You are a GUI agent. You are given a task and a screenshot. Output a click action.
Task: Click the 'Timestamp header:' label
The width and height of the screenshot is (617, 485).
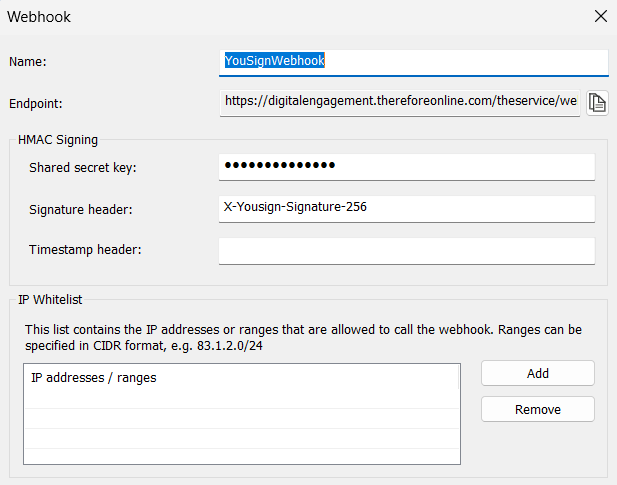click(x=85, y=250)
